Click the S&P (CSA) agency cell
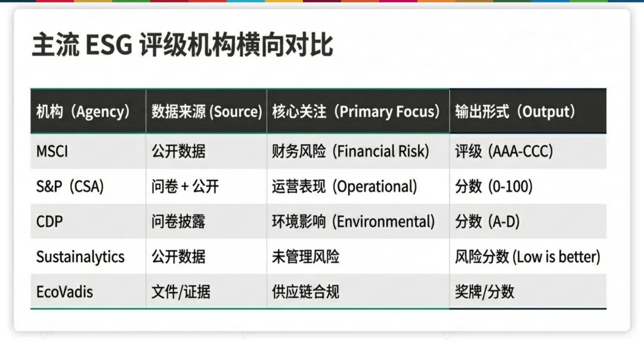 (88, 186)
